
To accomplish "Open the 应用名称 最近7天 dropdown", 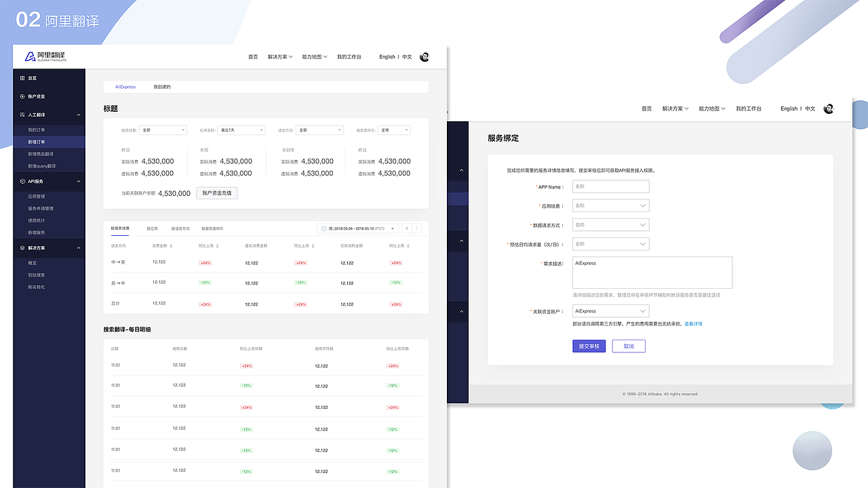I will 241,130.
